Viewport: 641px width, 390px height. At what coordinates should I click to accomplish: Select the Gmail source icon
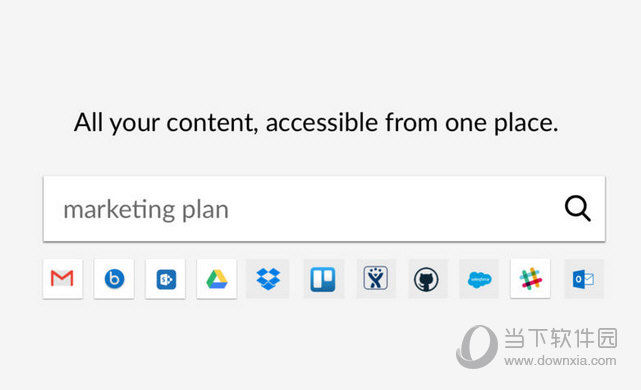(x=63, y=279)
